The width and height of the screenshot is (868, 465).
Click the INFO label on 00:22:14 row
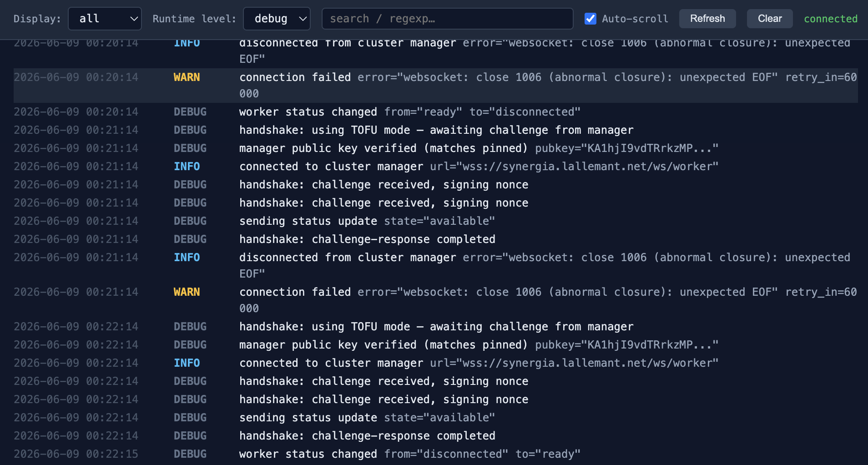click(x=187, y=363)
